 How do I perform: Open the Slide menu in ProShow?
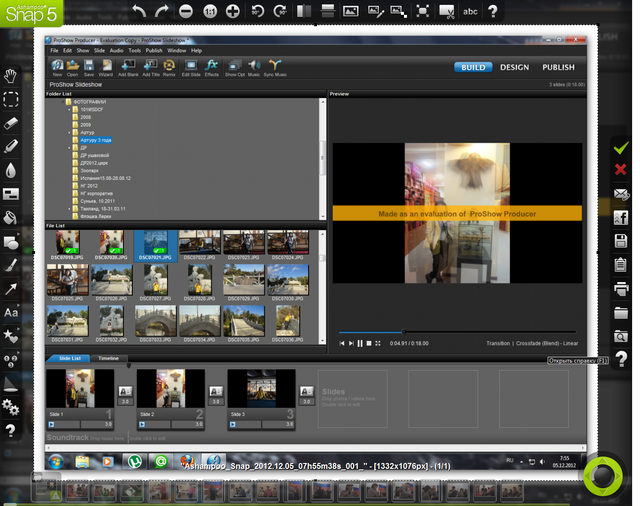99,51
